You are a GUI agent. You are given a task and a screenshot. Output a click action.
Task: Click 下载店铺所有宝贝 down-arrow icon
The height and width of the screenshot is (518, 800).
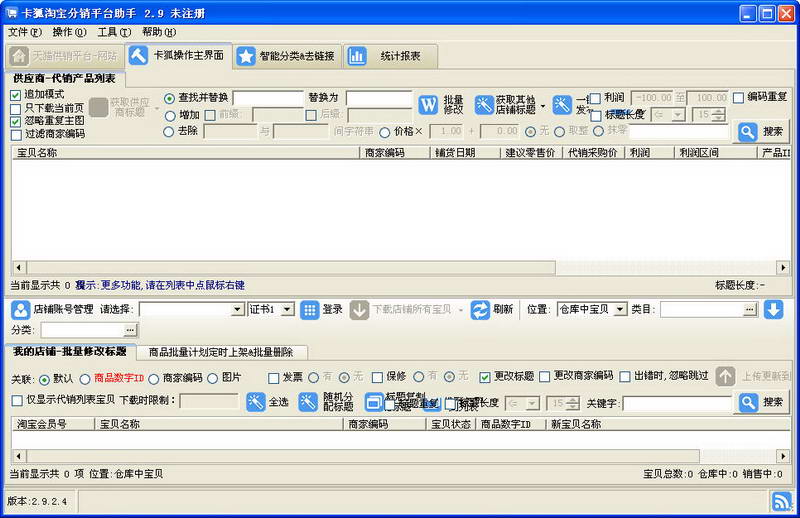tap(359, 310)
